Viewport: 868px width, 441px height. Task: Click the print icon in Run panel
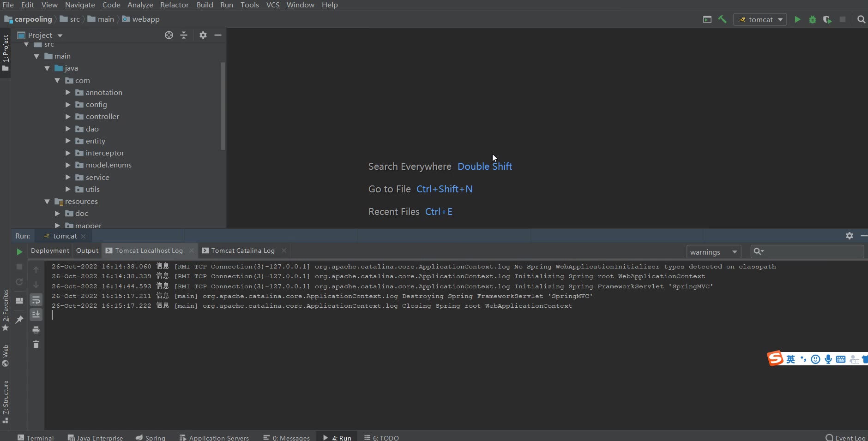coord(36,330)
